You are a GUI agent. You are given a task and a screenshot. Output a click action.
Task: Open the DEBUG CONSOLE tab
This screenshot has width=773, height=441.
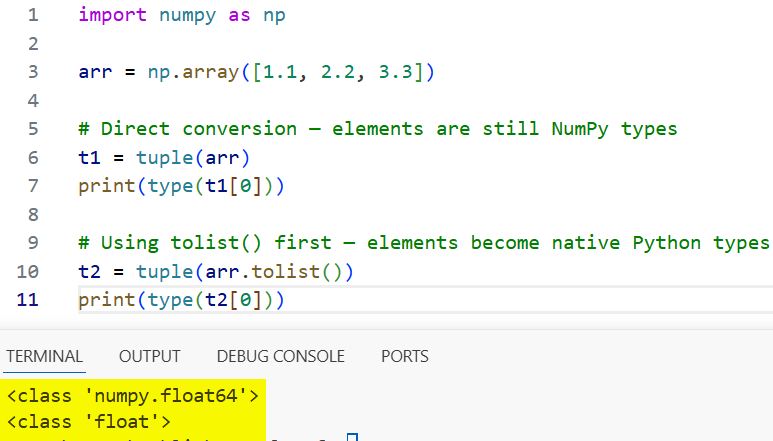click(x=281, y=356)
